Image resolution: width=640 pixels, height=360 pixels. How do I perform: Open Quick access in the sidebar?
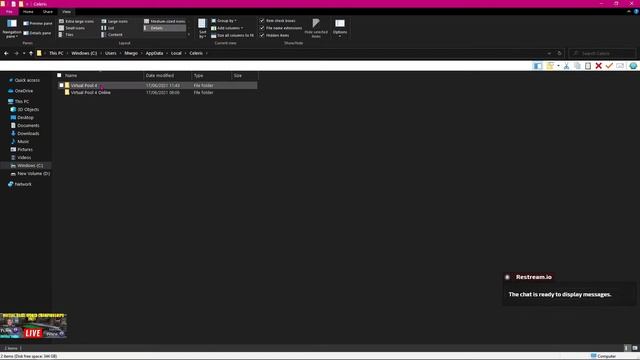tap(27, 80)
